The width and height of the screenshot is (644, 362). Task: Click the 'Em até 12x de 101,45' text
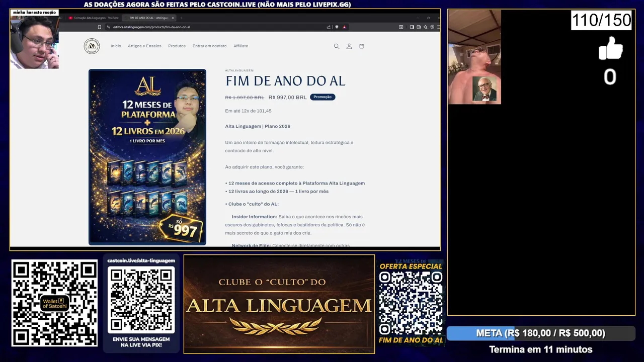(248, 111)
